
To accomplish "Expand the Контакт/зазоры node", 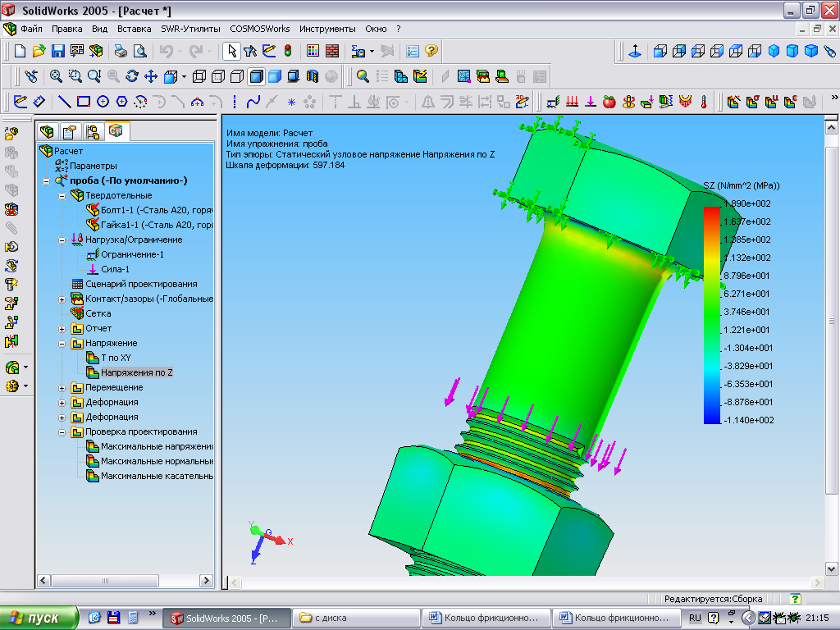I will [x=62, y=299].
